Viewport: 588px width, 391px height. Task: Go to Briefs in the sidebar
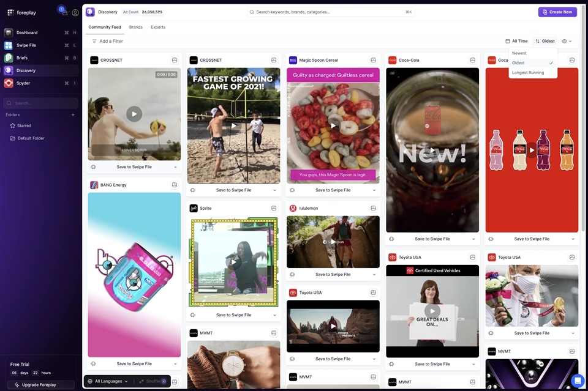pyautogui.click(x=22, y=58)
